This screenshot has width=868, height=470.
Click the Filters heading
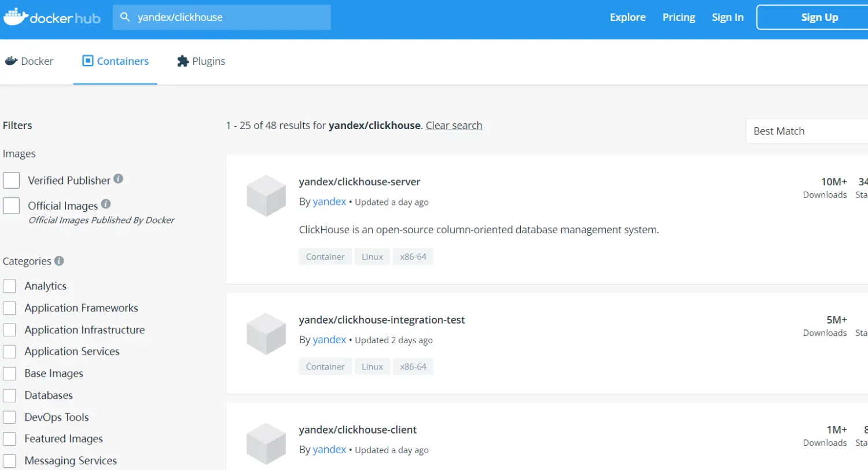[x=17, y=126]
